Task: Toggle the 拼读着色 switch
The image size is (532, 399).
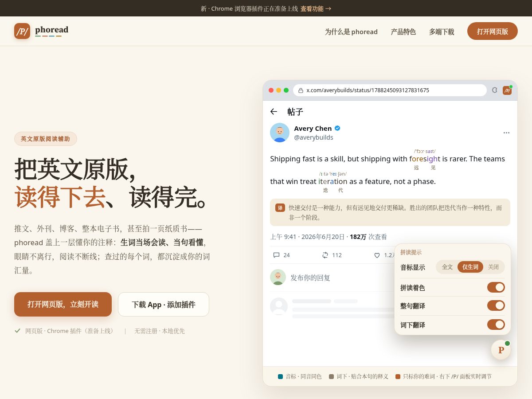Action: pyautogui.click(x=496, y=287)
